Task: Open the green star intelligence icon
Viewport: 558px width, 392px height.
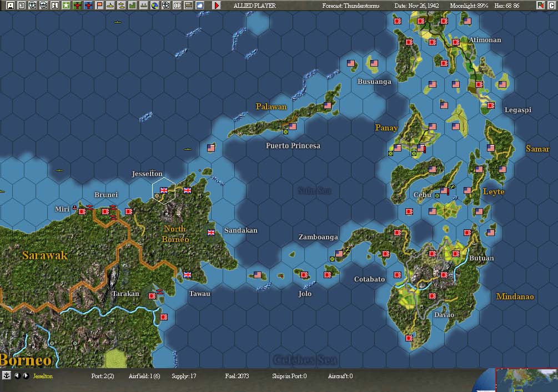Action: [x=66, y=6]
